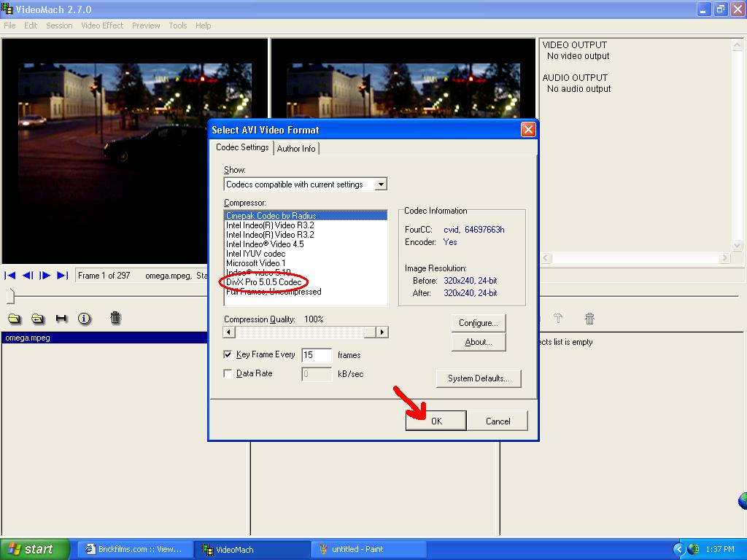Jump to the first frame
This screenshot has height=560, width=747.
[x=10, y=275]
